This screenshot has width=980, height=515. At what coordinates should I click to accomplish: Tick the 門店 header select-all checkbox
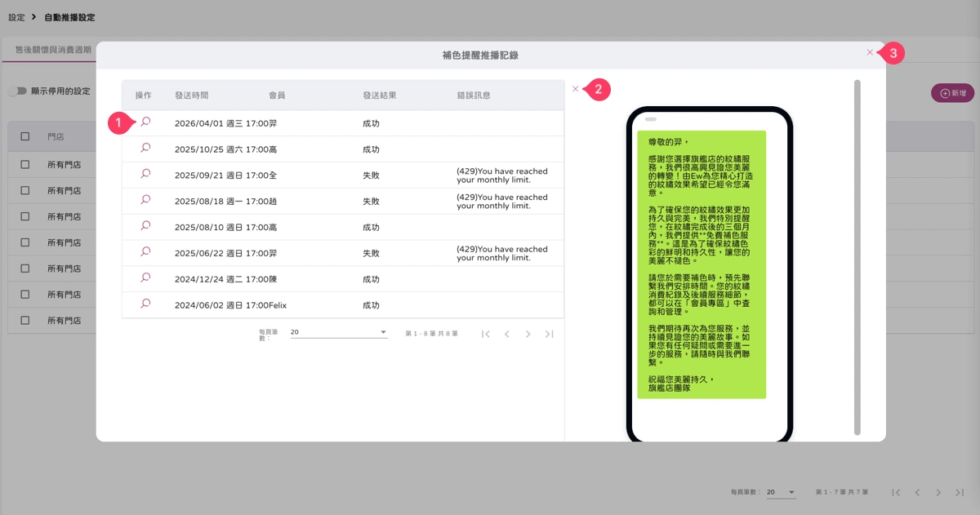click(25, 136)
